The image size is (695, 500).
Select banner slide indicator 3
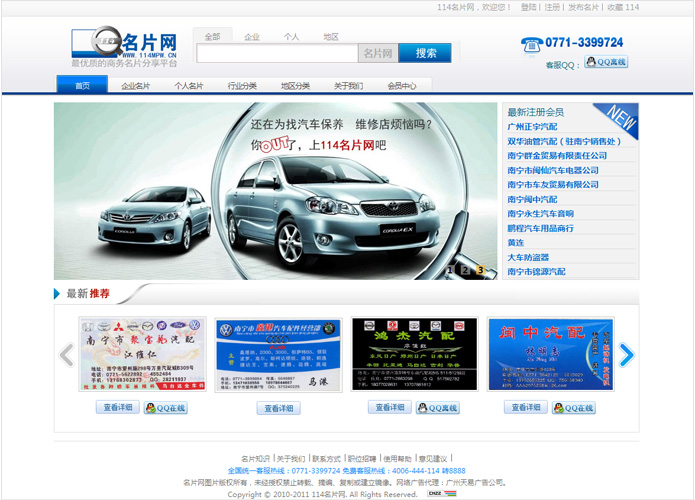[480, 269]
